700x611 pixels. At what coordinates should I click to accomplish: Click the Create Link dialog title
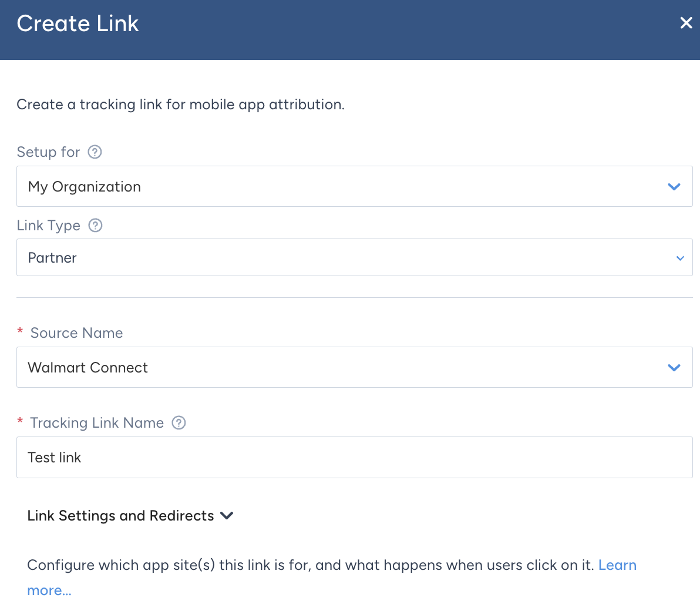coord(78,23)
